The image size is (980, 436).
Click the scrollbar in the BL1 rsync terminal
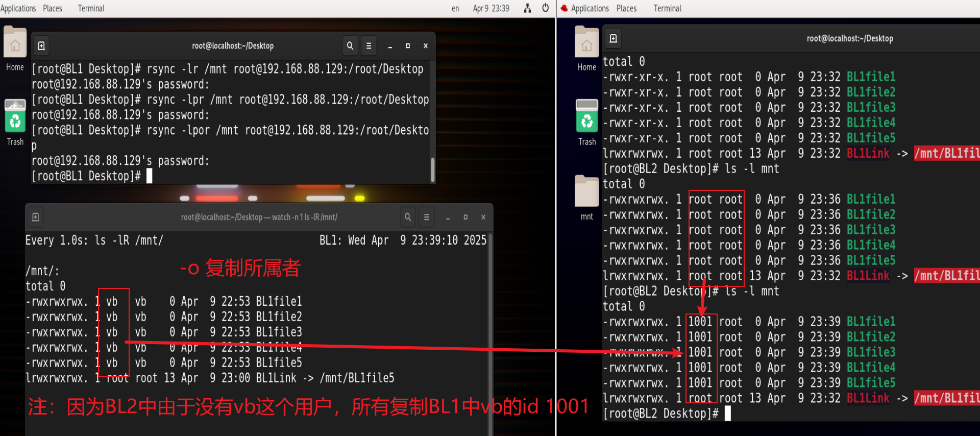pos(432,169)
